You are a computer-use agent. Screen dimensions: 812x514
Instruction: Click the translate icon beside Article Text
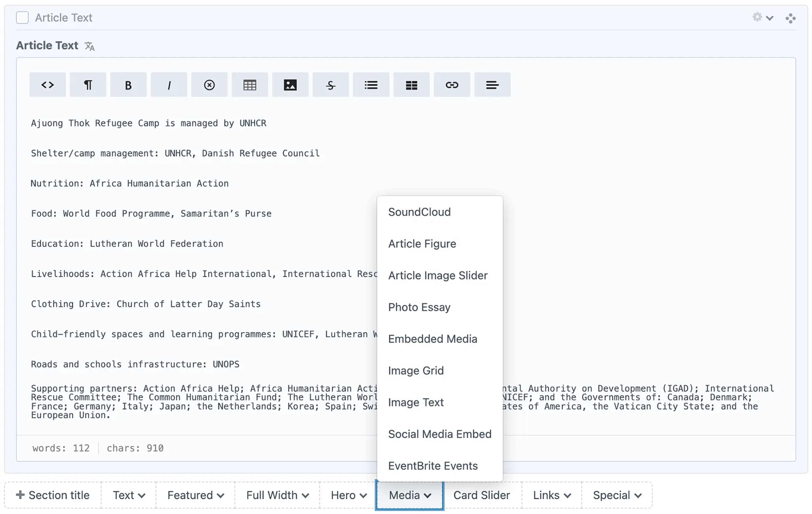pos(89,46)
